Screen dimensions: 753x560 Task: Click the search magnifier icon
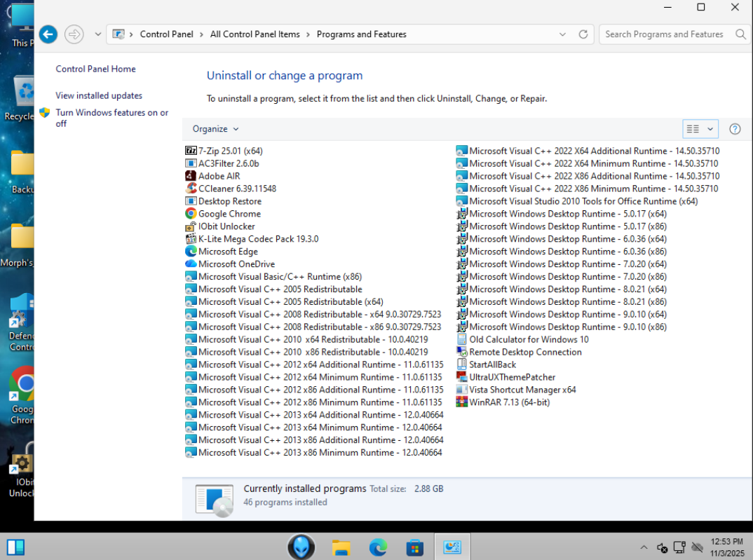click(x=740, y=34)
